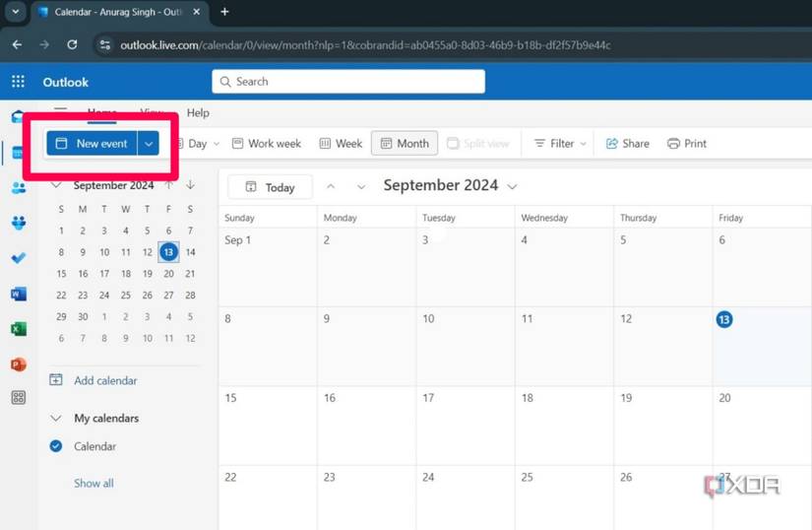
Task: Open the site information icon in address bar
Action: [105, 45]
